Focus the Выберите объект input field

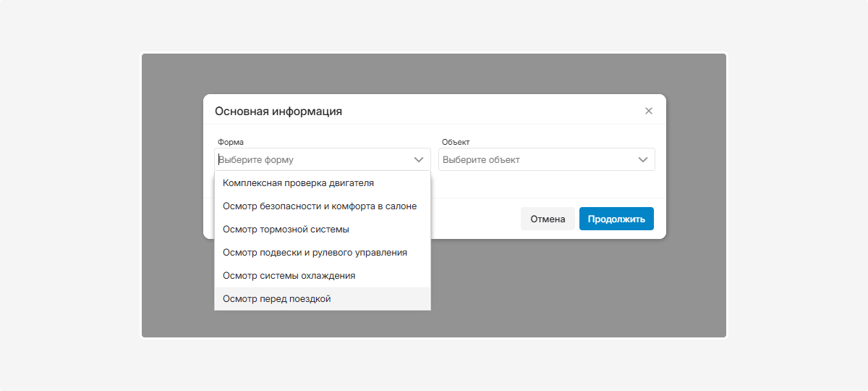coord(535,159)
